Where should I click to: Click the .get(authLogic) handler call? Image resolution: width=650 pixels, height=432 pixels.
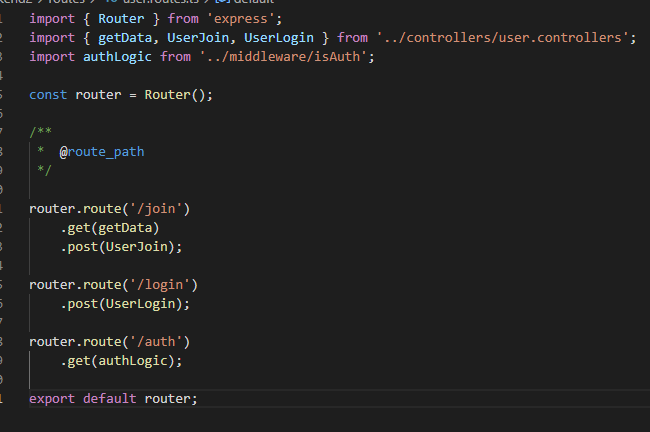117,361
